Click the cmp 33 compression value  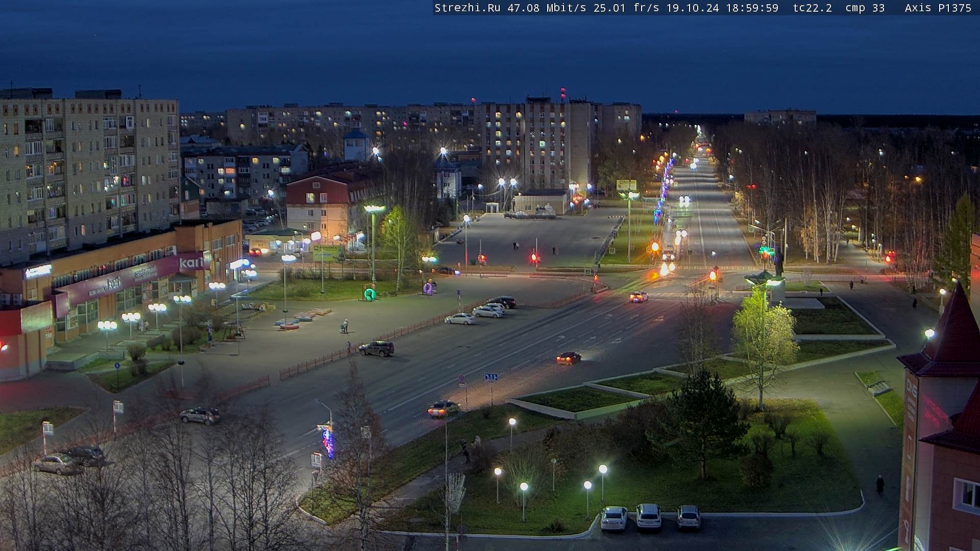(x=865, y=8)
